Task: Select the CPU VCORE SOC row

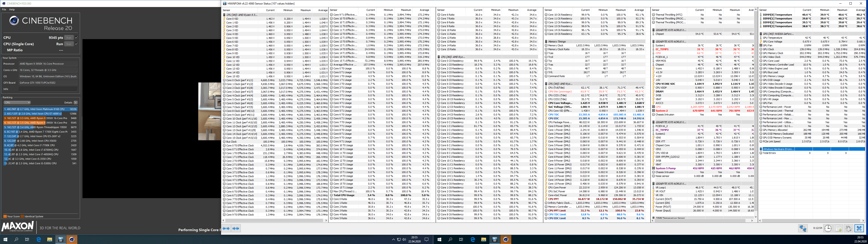Action: point(703,84)
